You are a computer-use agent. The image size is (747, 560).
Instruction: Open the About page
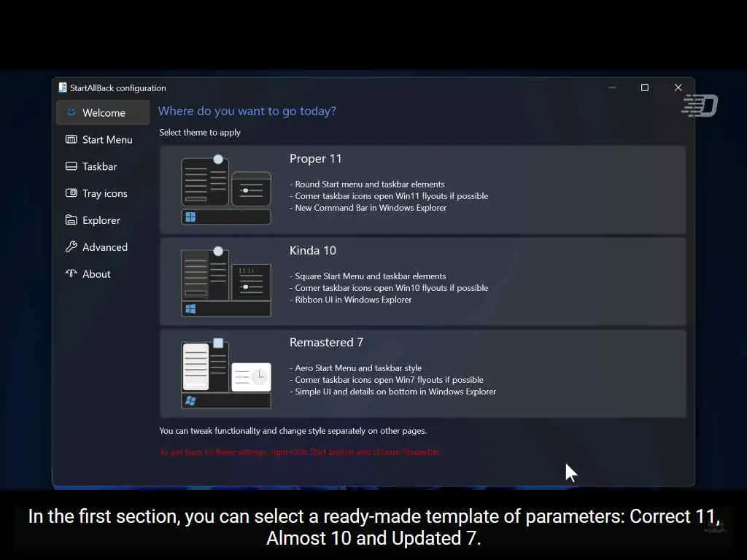pyautogui.click(x=103, y=274)
